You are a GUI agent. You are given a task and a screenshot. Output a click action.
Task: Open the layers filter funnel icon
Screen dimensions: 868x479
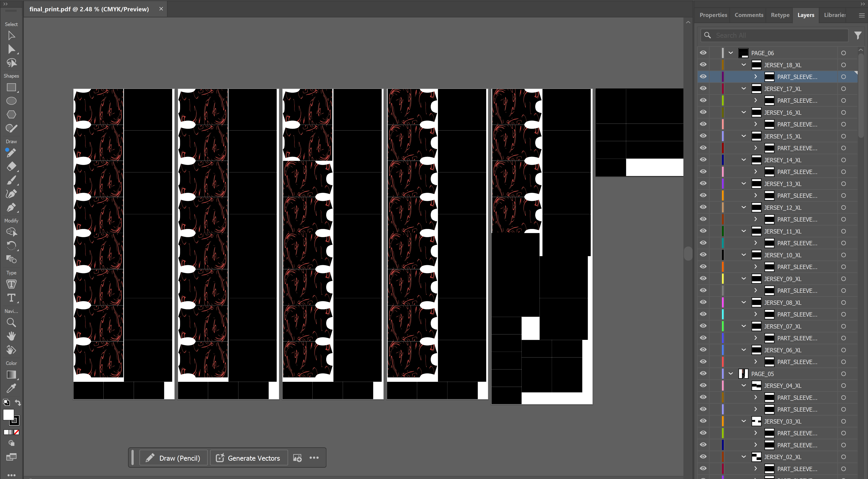(x=858, y=35)
